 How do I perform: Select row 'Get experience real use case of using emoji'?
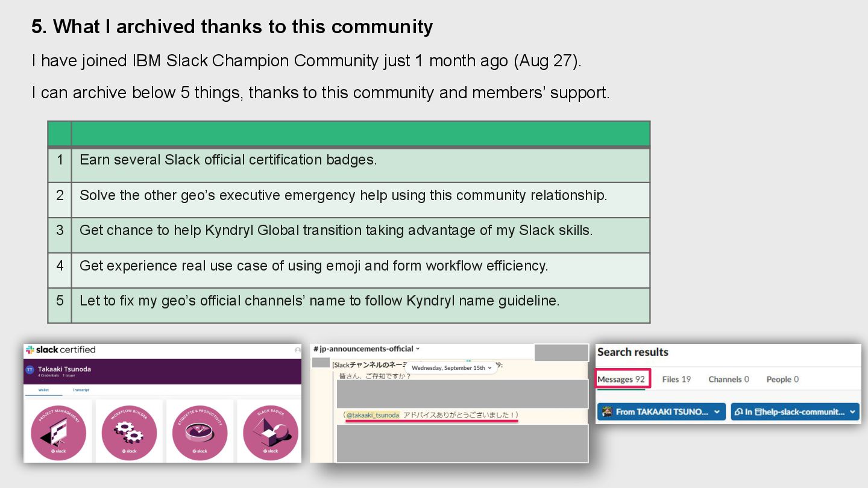pyautogui.click(x=360, y=271)
